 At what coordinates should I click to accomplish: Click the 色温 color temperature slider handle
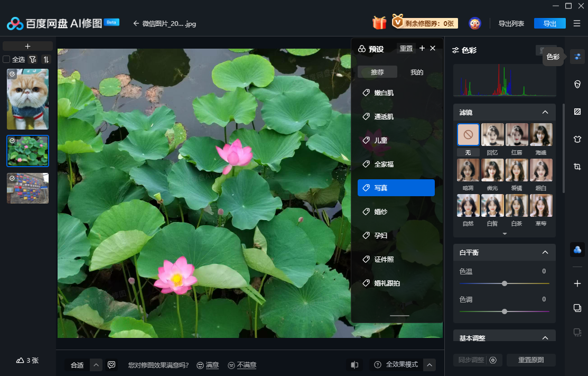point(505,283)
